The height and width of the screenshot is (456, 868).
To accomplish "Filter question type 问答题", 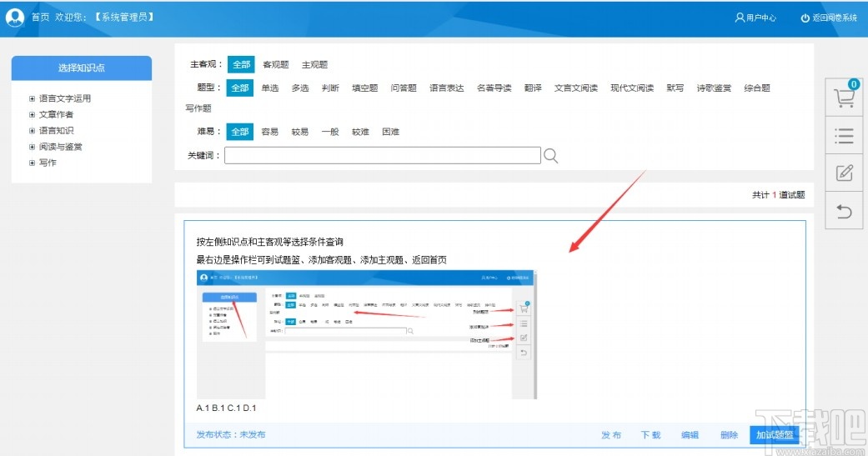I will (404, 88).
